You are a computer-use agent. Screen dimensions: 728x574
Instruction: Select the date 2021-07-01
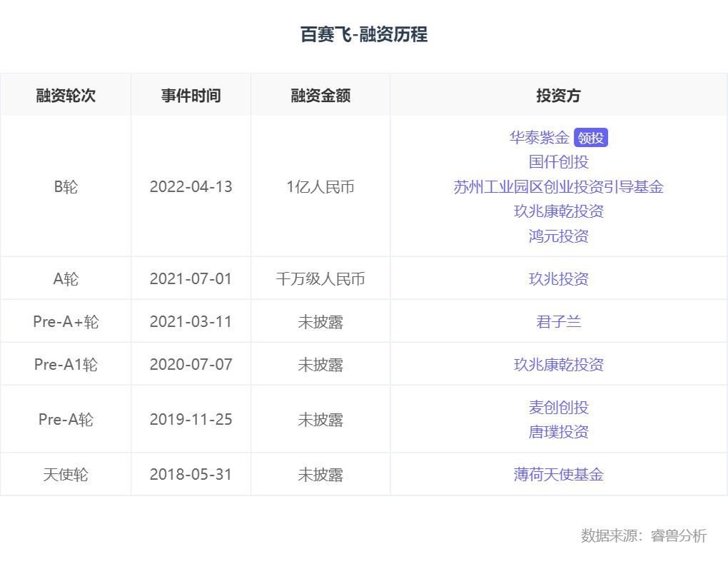click(x=191, y=278)
